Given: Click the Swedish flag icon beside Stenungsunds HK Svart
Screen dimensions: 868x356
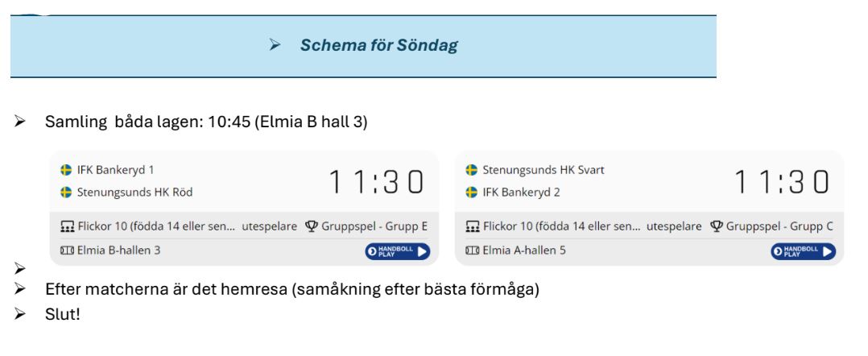Looking at the screenshot, I should tap(471, 170).
